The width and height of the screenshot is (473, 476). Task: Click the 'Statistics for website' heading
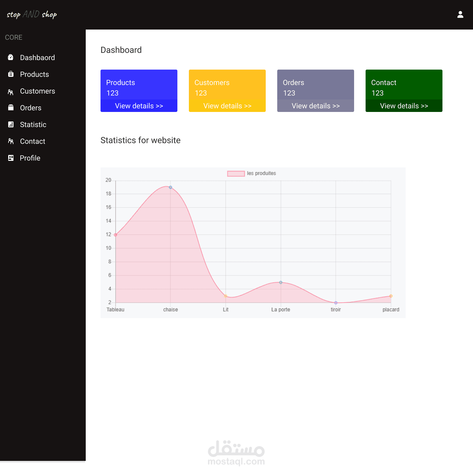point(141,140)
